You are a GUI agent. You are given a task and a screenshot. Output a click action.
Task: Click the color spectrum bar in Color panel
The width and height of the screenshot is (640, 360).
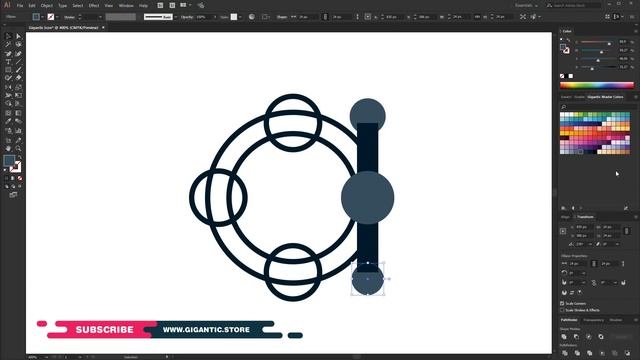597,85
